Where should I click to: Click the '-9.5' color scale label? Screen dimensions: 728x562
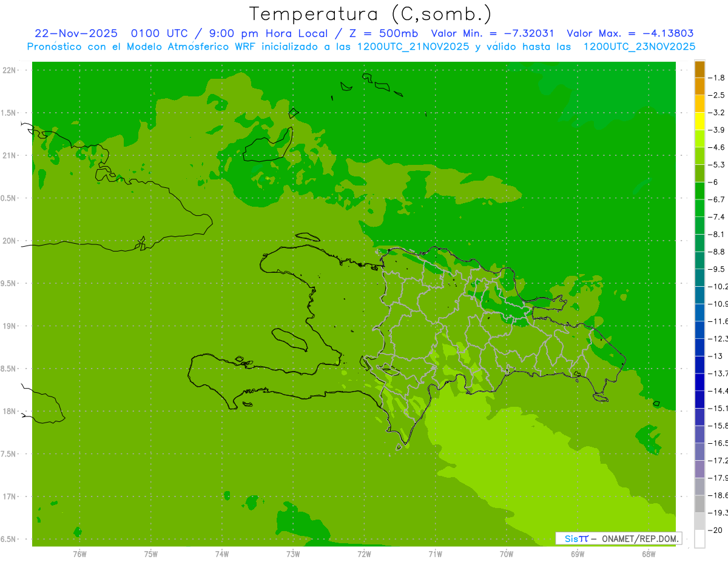pos(717,269)
